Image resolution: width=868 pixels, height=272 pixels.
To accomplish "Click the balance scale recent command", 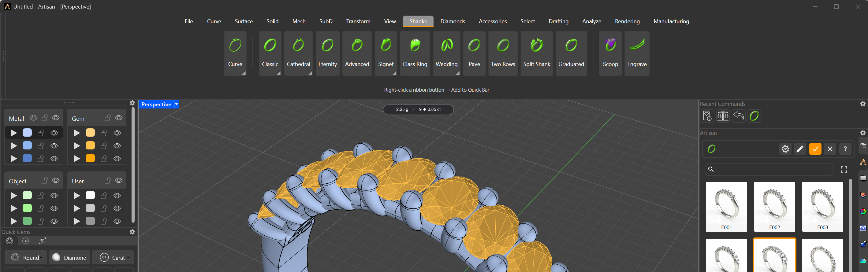I will pos(723,116).
